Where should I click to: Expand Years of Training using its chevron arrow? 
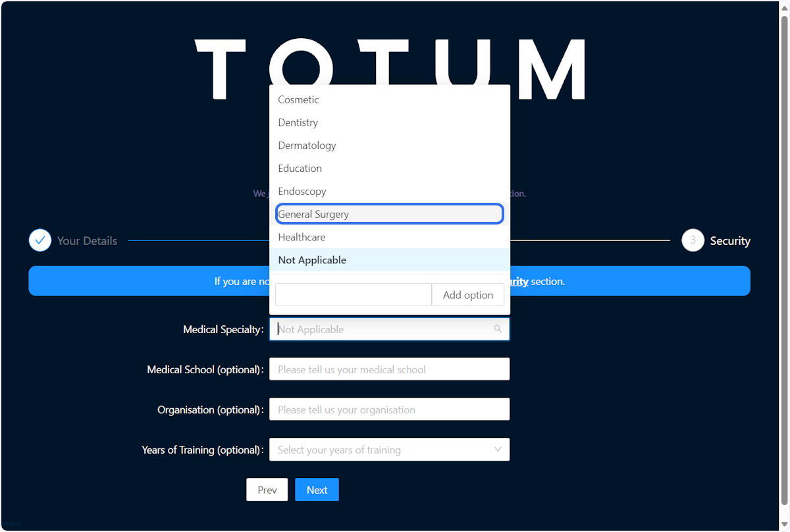498,450
